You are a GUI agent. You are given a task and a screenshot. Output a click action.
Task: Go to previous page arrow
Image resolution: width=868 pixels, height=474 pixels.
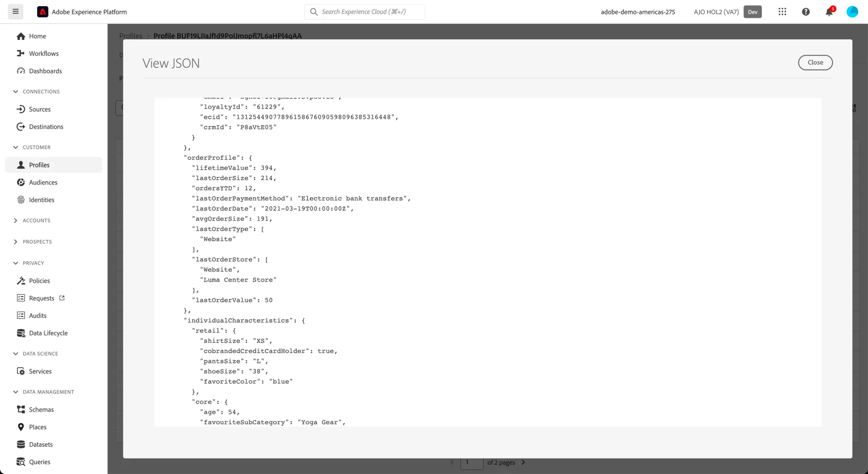(452, 462)
